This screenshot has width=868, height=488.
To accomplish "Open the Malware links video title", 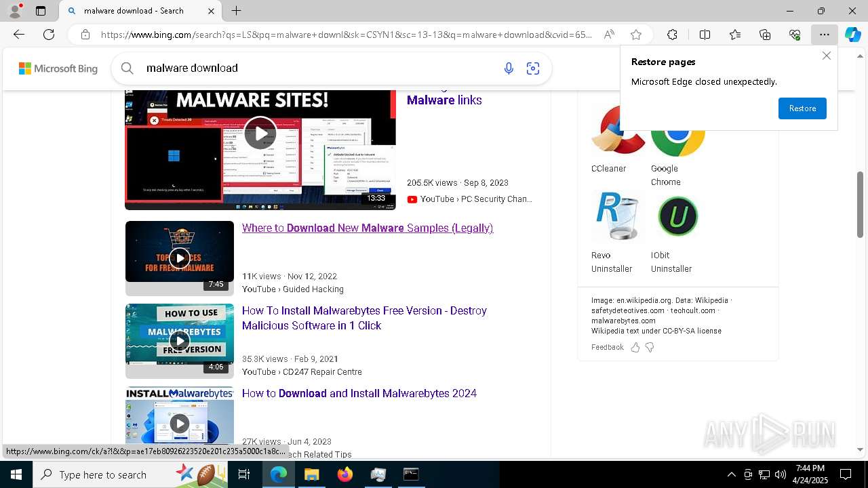I will pyautogui.click(x=444, y=100).
